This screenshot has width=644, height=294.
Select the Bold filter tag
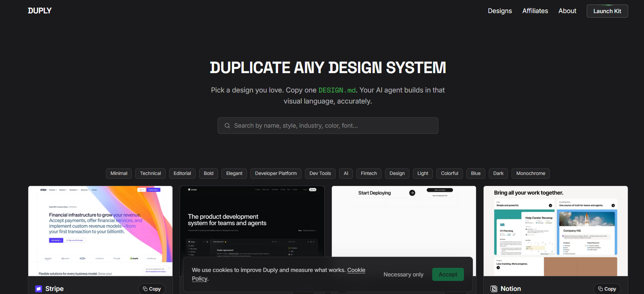coord(208,174)
